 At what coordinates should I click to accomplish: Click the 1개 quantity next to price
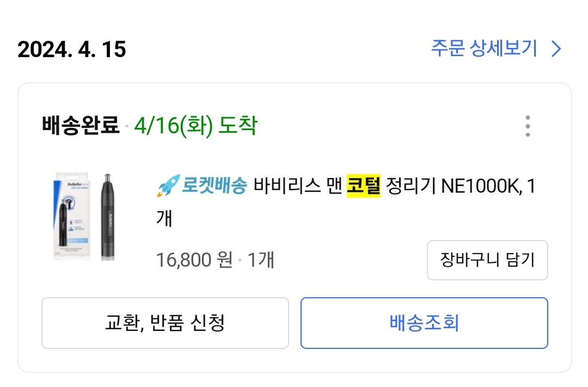click(x=261, y=260)
